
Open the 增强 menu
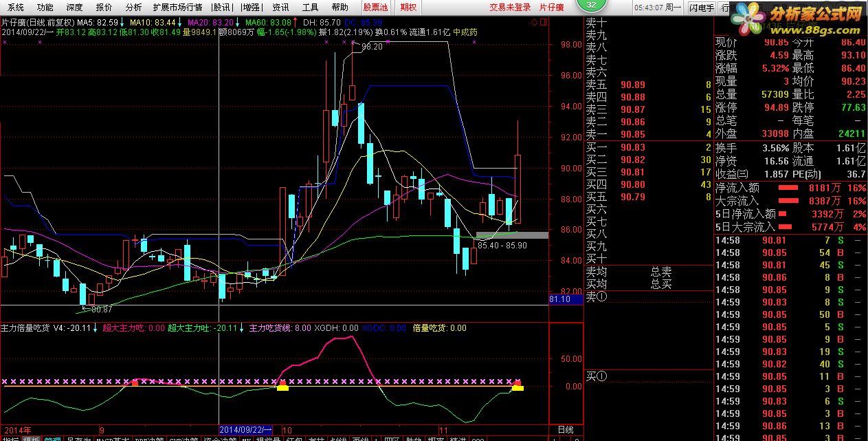pos(252,8)
